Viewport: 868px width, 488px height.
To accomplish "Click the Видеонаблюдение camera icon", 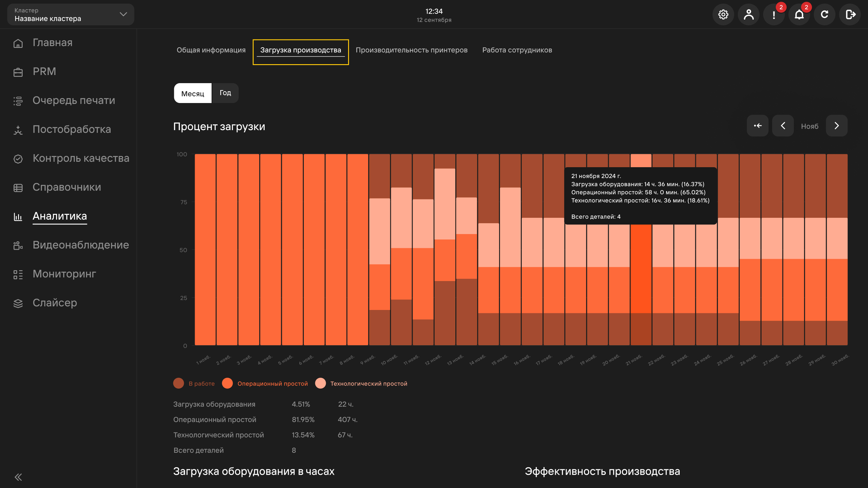I will 18,246.
